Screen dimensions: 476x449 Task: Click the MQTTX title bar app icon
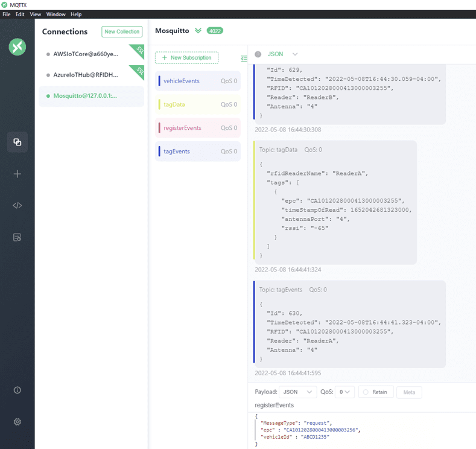point(4,5)
